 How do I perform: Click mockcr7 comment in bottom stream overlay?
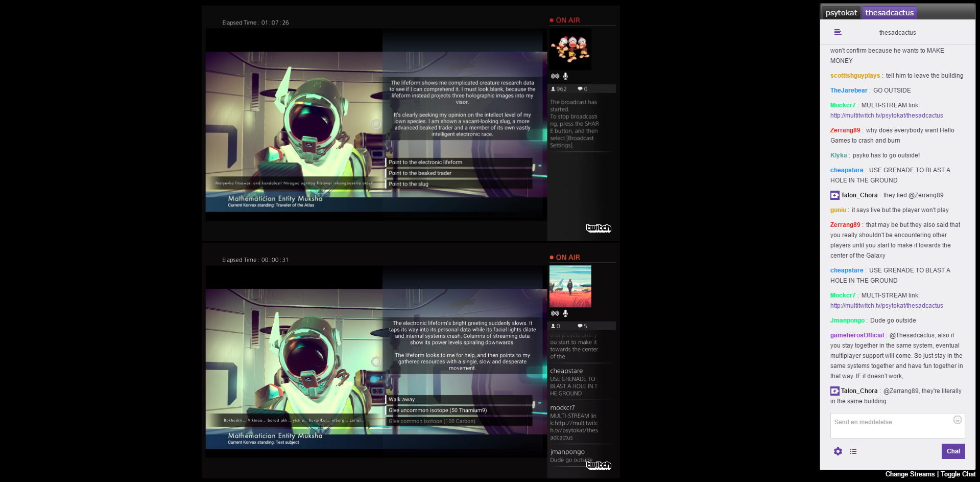tap(573, 422)
